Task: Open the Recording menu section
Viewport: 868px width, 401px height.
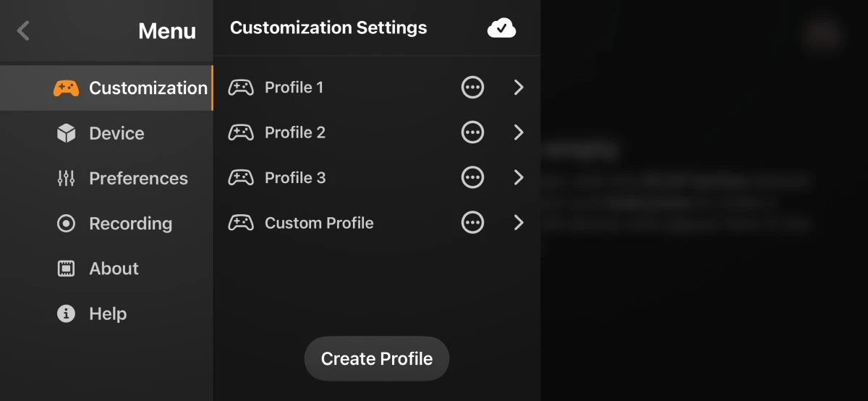Action: point(130,224)
